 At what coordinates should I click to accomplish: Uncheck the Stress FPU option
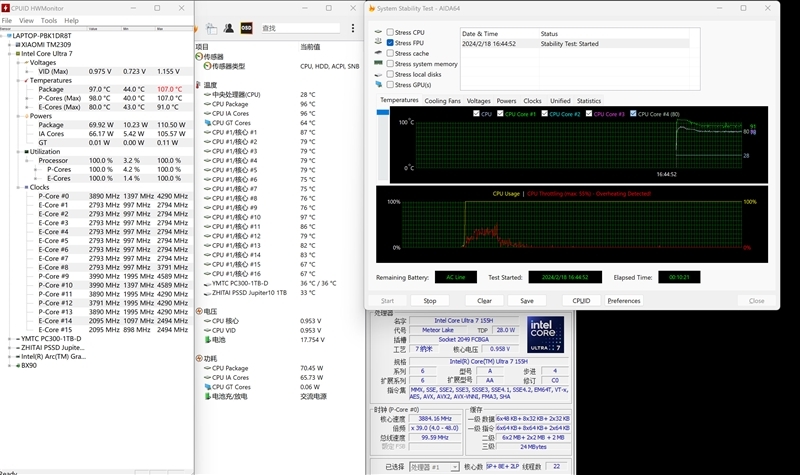point(390,43)
